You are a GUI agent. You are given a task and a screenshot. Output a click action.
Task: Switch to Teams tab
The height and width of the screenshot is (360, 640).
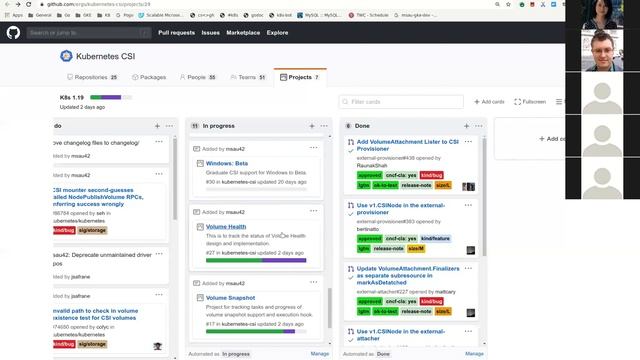[x=248, y=77]
